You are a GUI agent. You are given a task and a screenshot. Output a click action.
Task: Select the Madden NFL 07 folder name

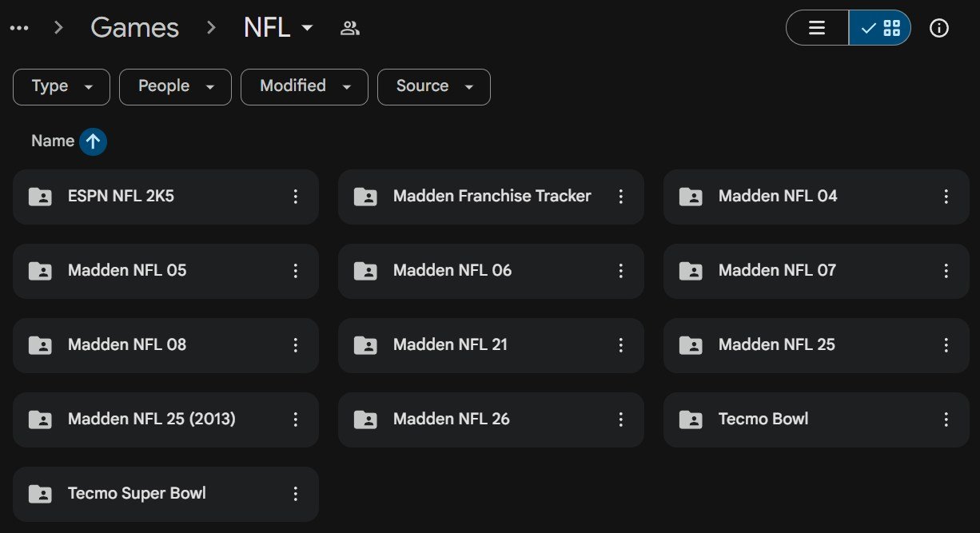click(x=777, y=271)
